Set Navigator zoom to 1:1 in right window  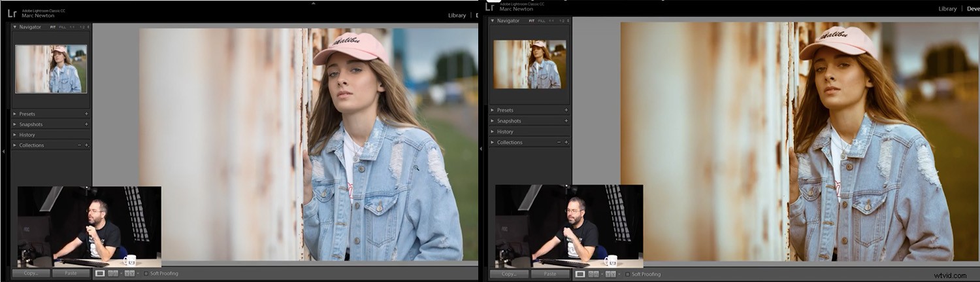tap(551, 21)
